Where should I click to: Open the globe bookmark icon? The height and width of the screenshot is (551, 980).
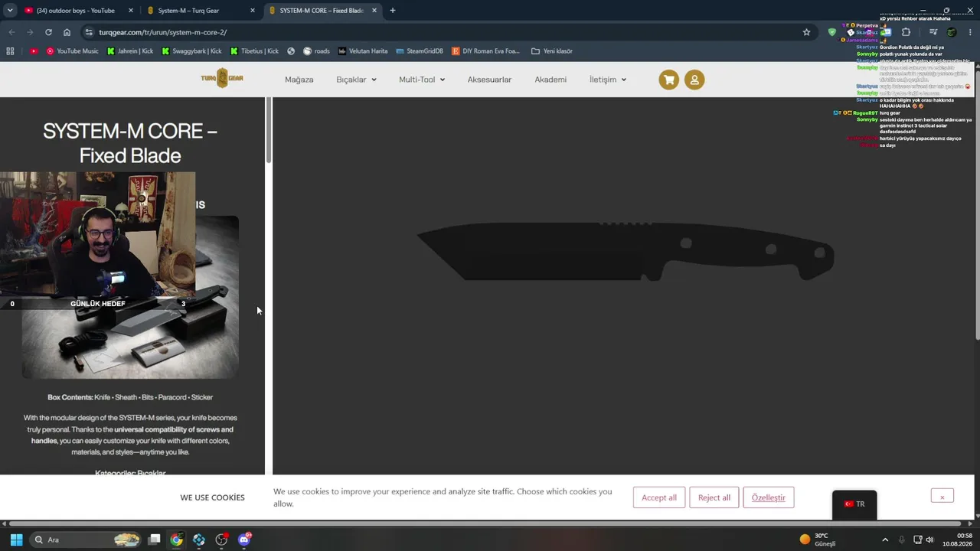coord(291,51)
